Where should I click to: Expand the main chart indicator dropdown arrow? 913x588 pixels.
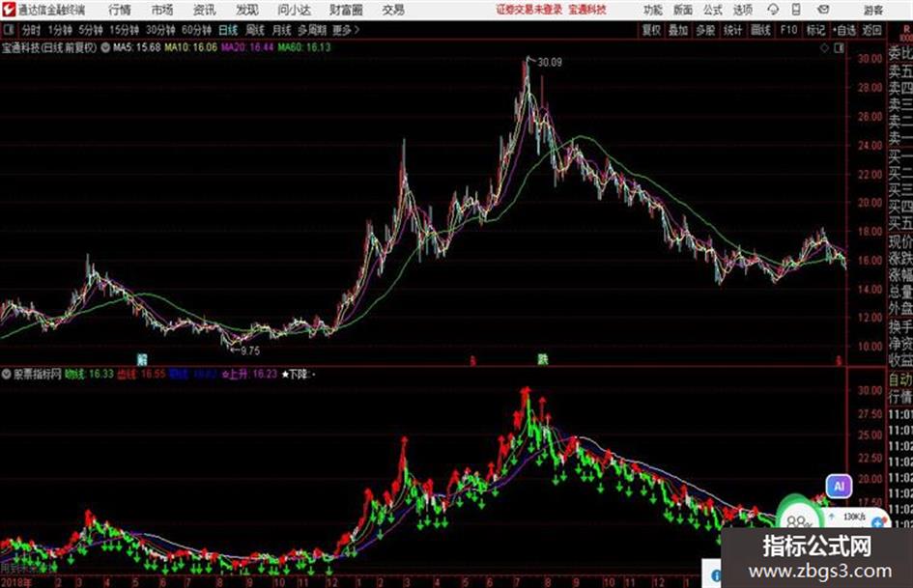point(105,47)
